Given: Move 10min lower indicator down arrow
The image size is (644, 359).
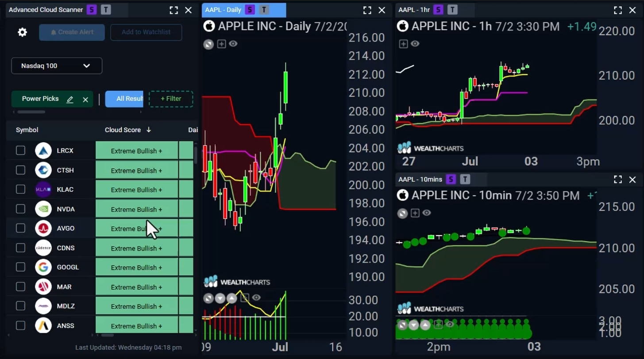Looking at the screenshot, I should click(x=414, y=325).
